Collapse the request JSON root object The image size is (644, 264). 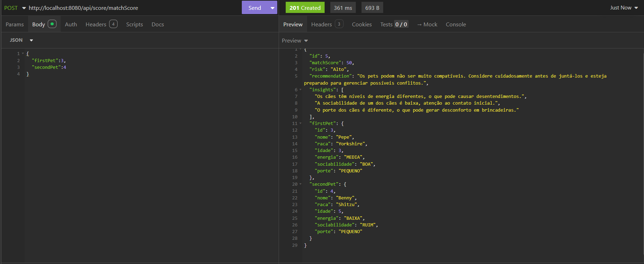tap(23, 54)
